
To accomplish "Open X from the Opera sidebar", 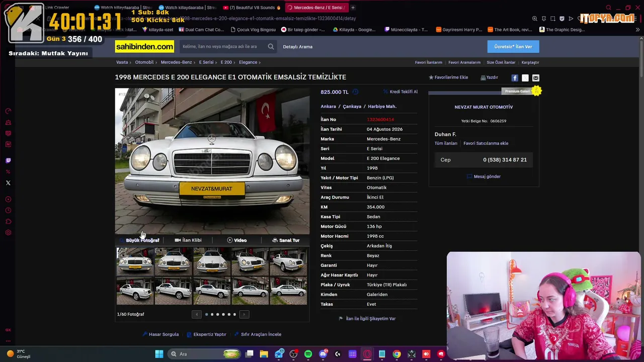I will tap(8, 183).
